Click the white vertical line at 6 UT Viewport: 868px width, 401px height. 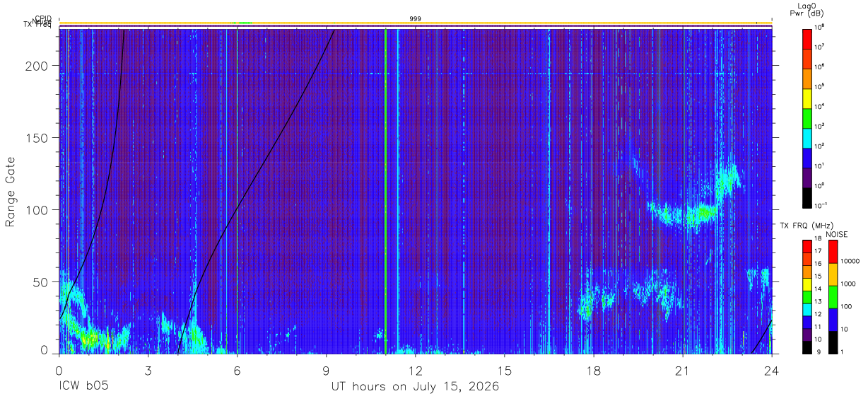click(x=237, y=191)
